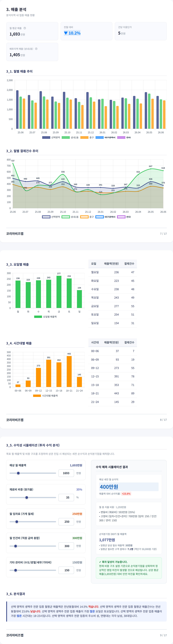Open help icon beside 배후지역 매출 (성내1동)

pyautogui.click(x=36, y=49)
